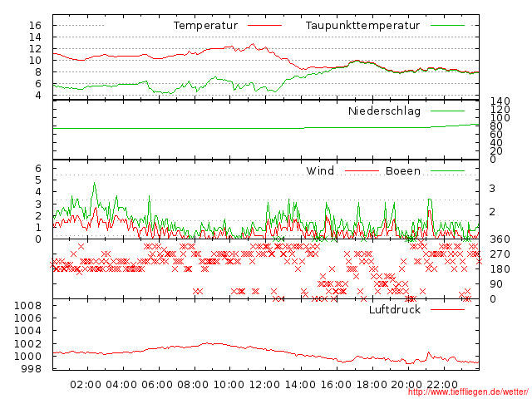The width and height of the screenshot is (532, 399).
Task: Click the red Luftdruck legend line
Action: pyautogui.click(x=447, y=309)
